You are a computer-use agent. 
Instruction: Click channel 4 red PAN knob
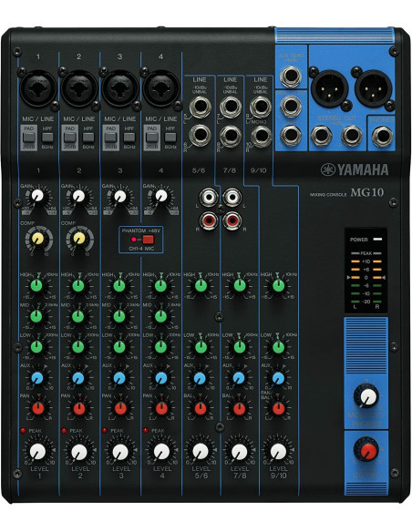pos(161,408)
